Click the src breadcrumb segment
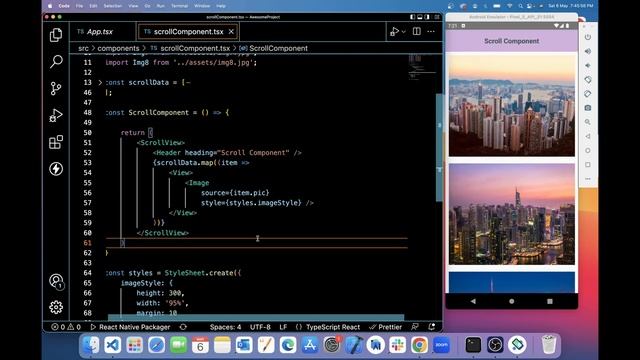Image resolution: width=640 pixels, height=360 pixels. tap(83, 48)
